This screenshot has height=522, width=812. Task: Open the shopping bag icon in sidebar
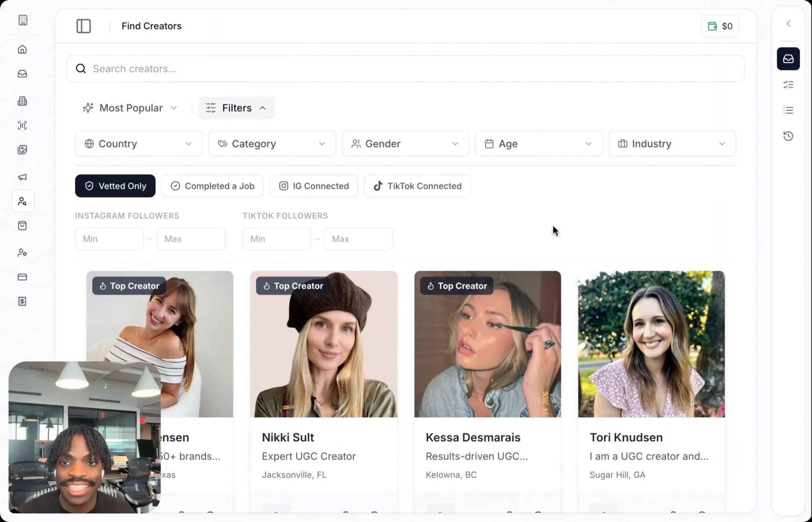(x=22, y=225)
